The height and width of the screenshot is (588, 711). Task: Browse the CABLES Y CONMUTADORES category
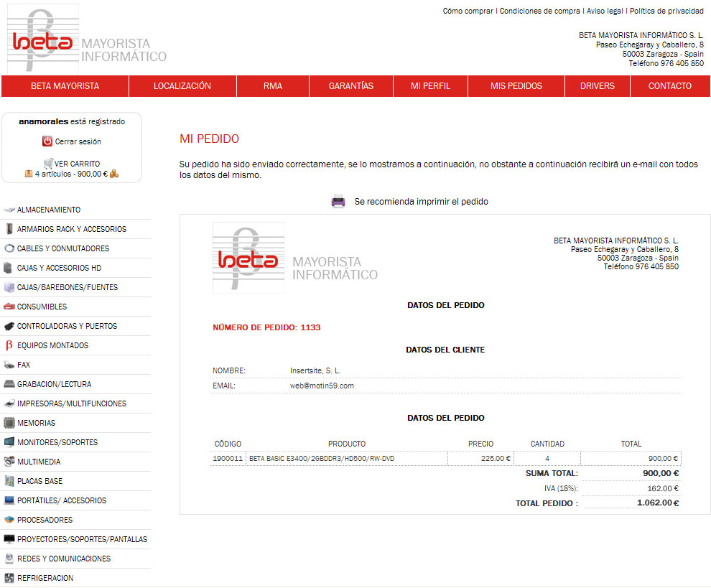coord(63,248)
